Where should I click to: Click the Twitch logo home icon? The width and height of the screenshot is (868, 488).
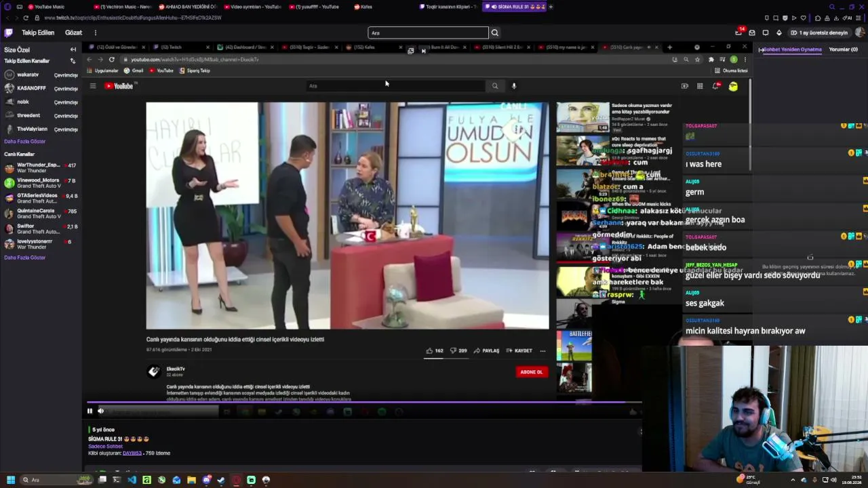[x=8, y=33]
